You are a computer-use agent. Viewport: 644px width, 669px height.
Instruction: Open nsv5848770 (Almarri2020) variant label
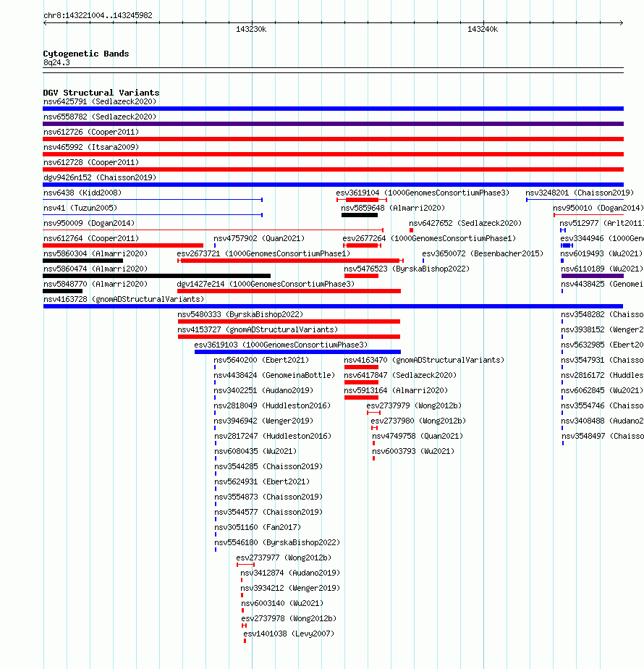pos(96,284)
